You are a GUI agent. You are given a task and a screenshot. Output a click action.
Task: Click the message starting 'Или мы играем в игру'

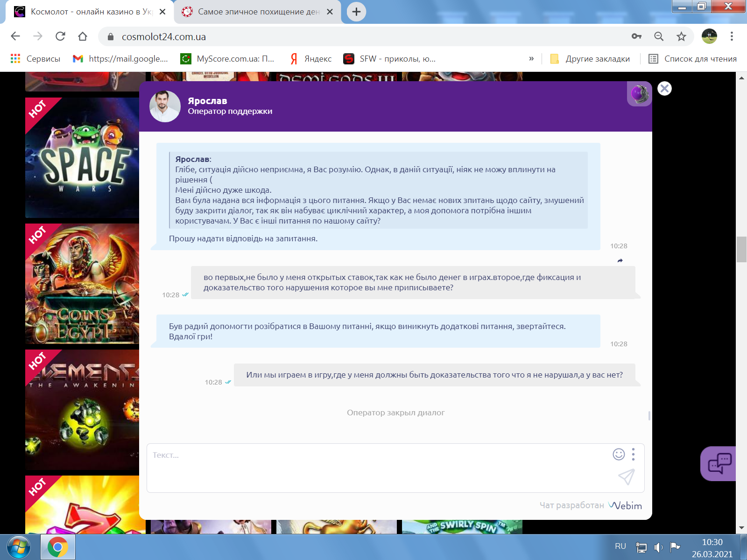tap(434, 375)
